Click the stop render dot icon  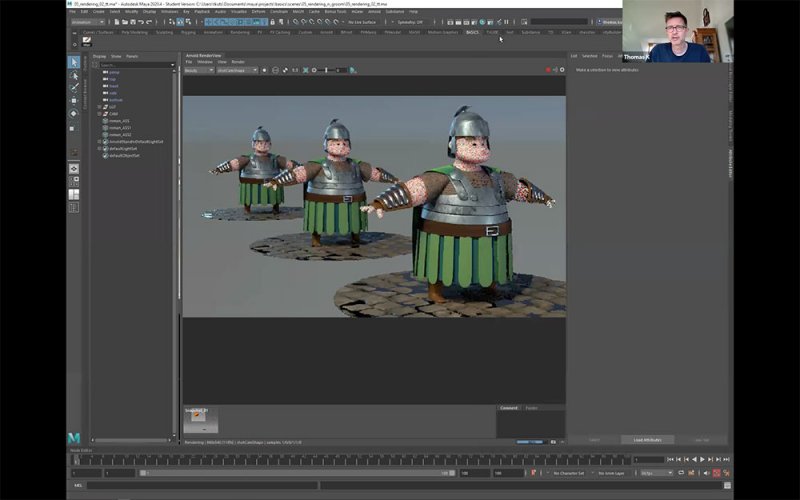[264, 70]
